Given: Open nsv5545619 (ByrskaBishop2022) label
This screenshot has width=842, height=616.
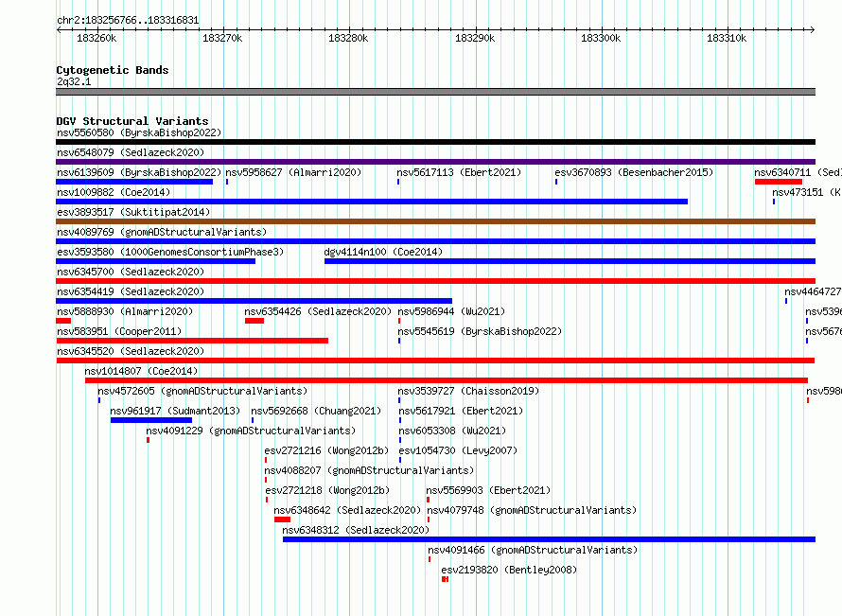Looking at the screenshot, I should coord(480,331).
